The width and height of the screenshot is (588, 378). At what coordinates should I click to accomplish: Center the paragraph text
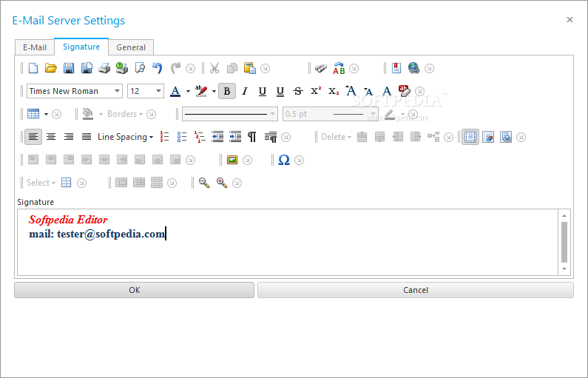51,137
